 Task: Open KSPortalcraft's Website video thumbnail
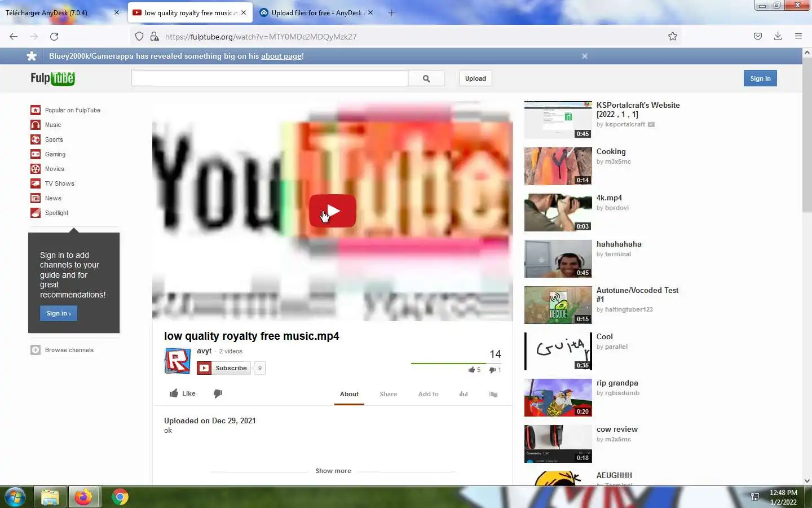click(558, 120)
